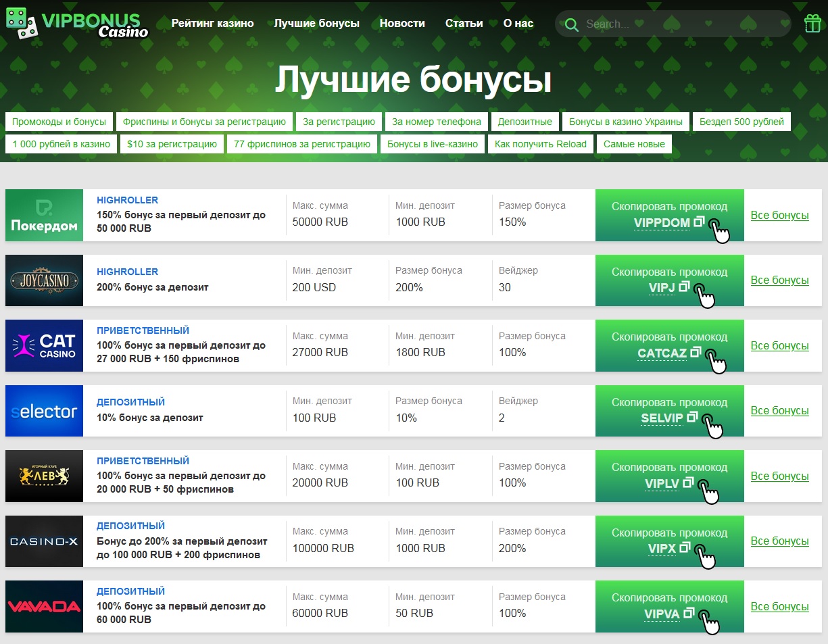
Task: Click the copy icon beside VIPPDOM
Action: coord(699,222)
